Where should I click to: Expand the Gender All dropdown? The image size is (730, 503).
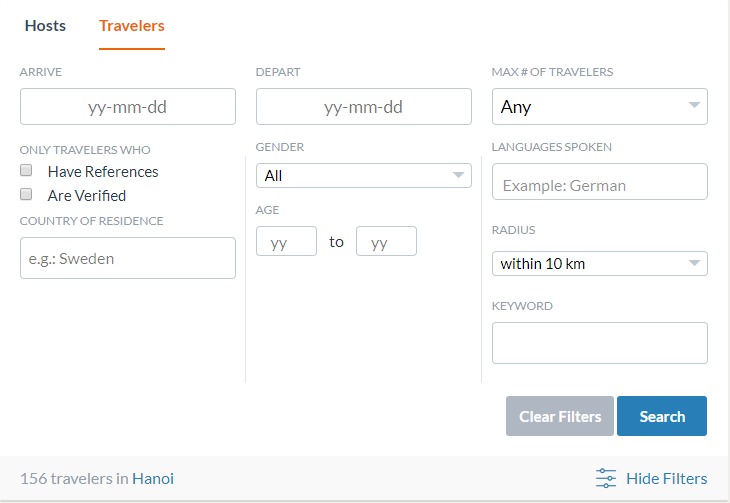pos(364,176)
